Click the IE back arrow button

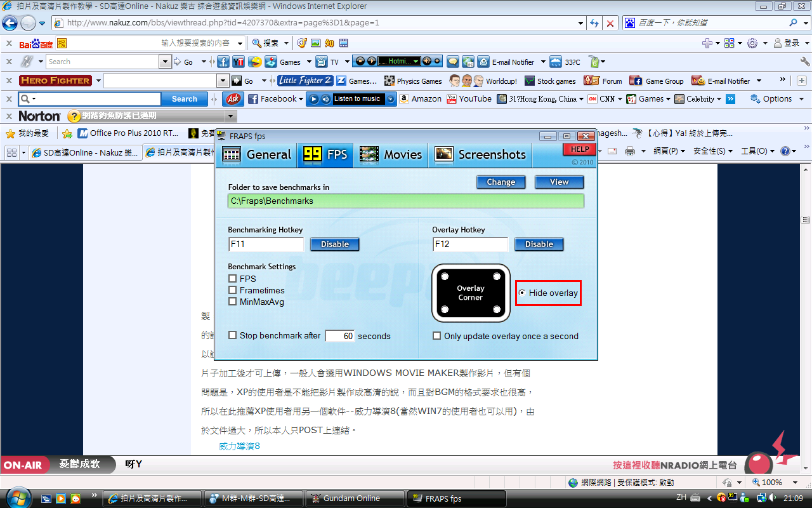click(10, 23)
